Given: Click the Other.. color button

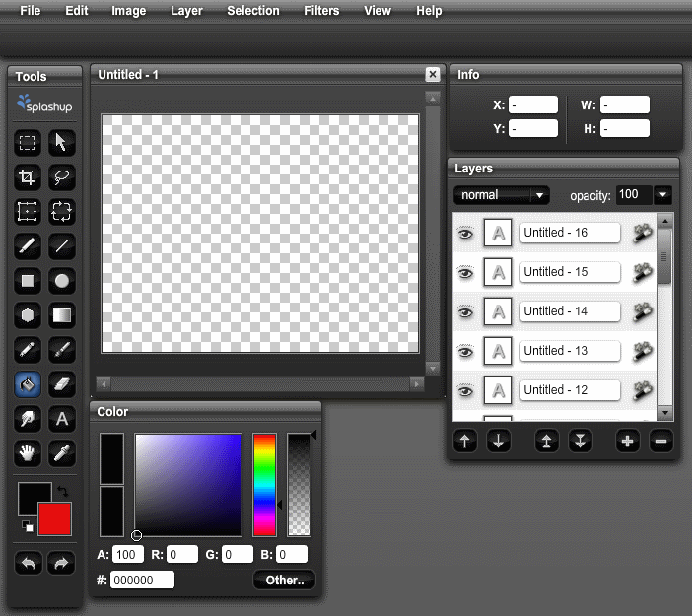Looking at the screenshot, I should coord(284,580).
